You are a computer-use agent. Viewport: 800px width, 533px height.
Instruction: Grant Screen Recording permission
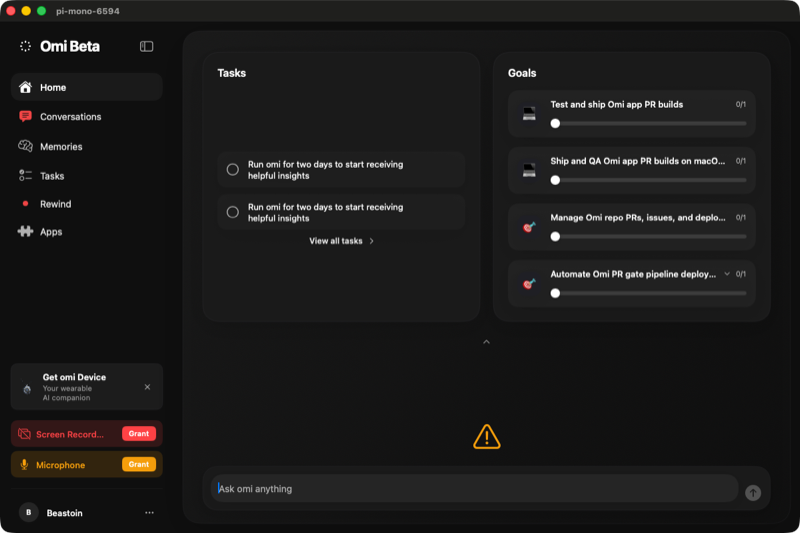coord(139,434)
